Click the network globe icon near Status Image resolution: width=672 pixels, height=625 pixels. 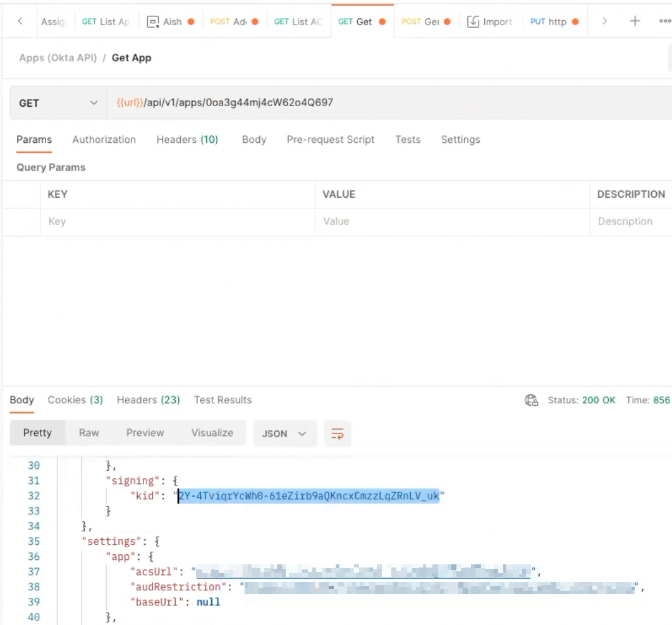[x=531, y=400]
